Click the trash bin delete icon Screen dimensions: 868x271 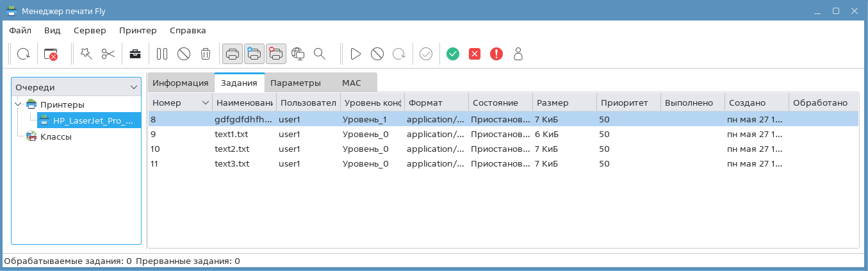point(205,54)
